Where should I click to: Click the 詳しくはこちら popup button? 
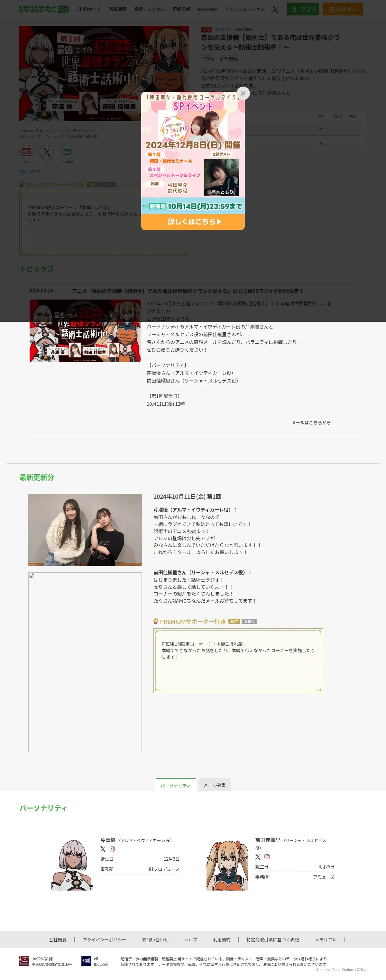tap(193, 222)
